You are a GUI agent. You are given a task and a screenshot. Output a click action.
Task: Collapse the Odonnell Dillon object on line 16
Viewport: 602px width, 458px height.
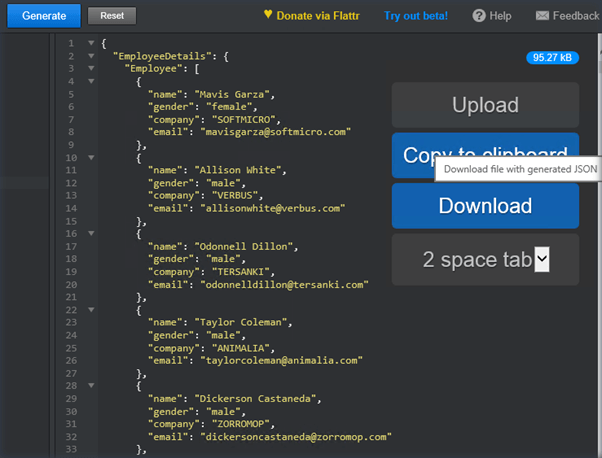pos(91,233)
